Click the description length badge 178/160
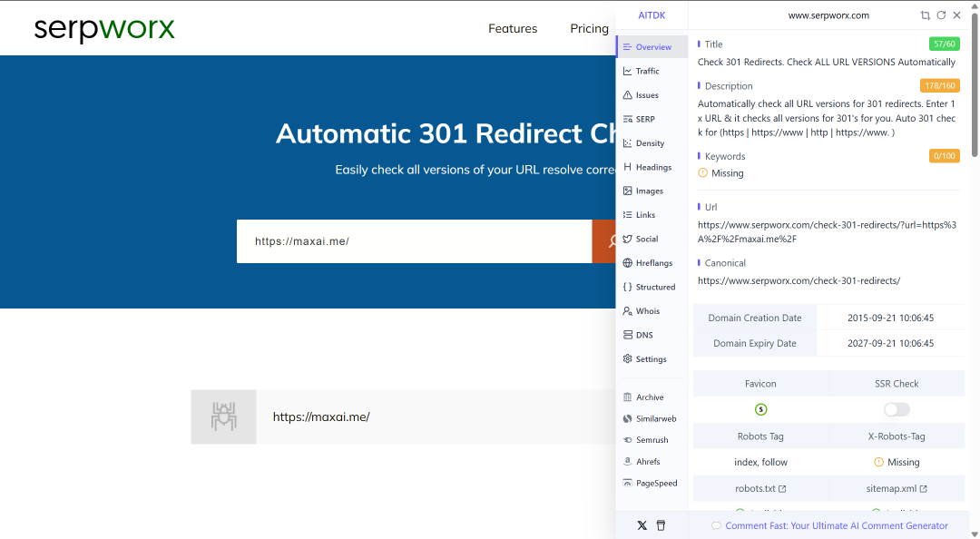980x539 pixels. [940, 85]
